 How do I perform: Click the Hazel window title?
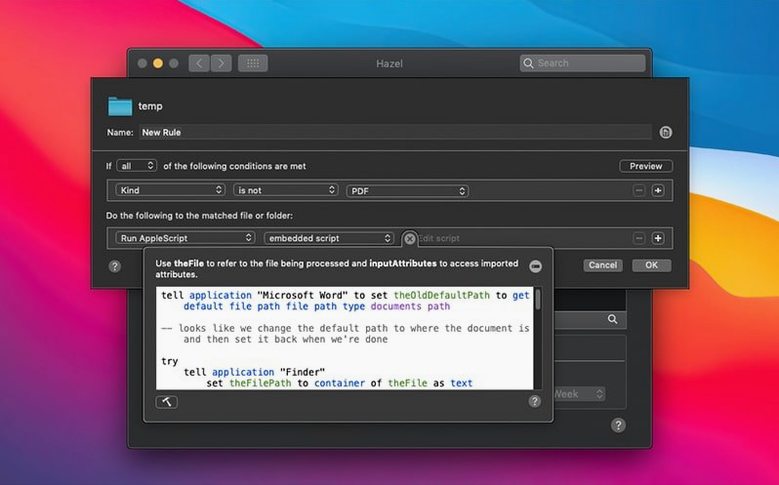[390, 64]
